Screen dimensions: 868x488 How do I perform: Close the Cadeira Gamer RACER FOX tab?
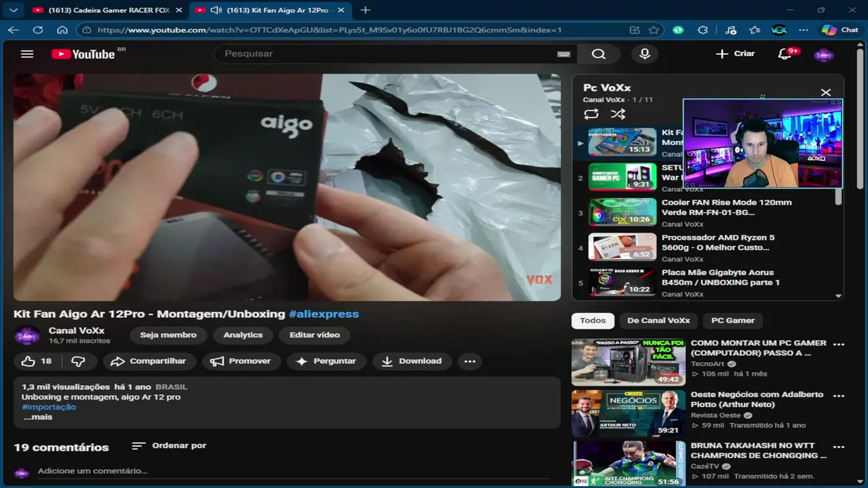[x=178, y=10]
